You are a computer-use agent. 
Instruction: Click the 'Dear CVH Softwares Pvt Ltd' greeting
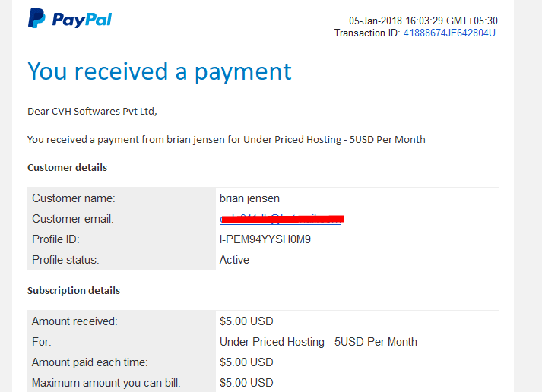pyautogui.click(x=92, y=112)
